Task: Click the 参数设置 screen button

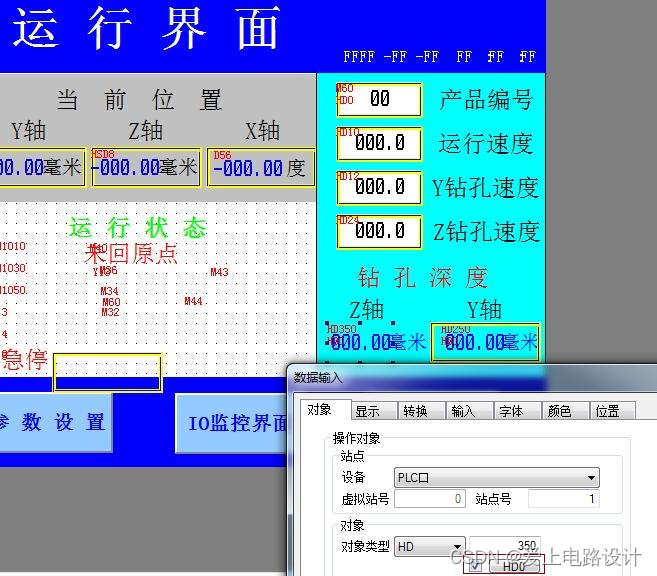Action: coord(55,422)
